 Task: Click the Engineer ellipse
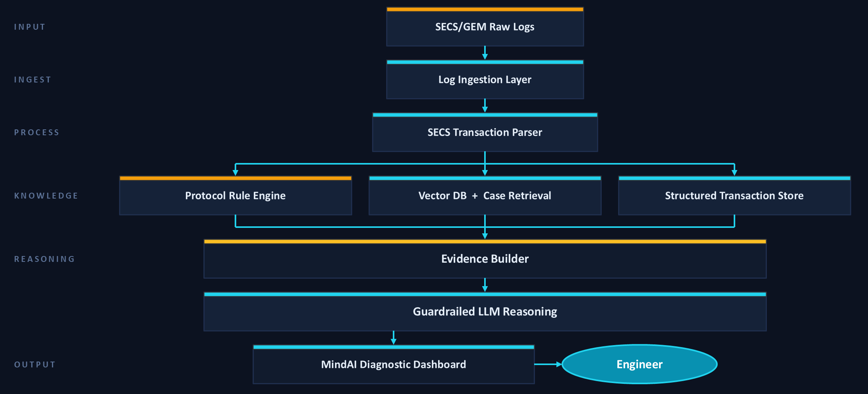640,364
